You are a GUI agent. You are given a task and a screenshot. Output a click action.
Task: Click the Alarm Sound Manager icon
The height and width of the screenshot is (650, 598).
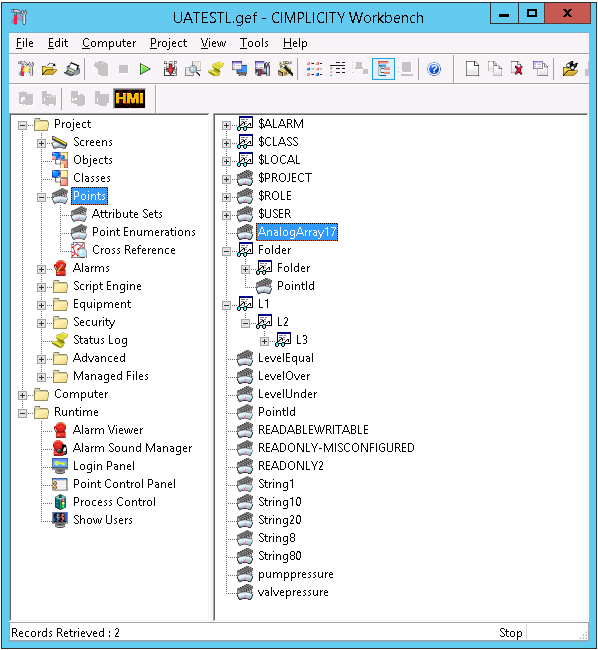tap(60, 448)
